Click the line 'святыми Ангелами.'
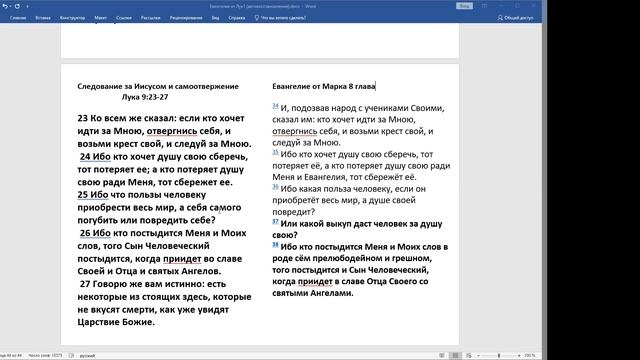The image size is (640, 360). (313, 293)
